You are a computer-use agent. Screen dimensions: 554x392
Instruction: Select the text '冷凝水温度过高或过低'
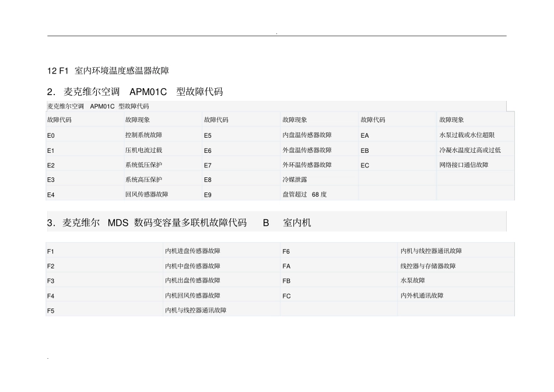(470, 150)
